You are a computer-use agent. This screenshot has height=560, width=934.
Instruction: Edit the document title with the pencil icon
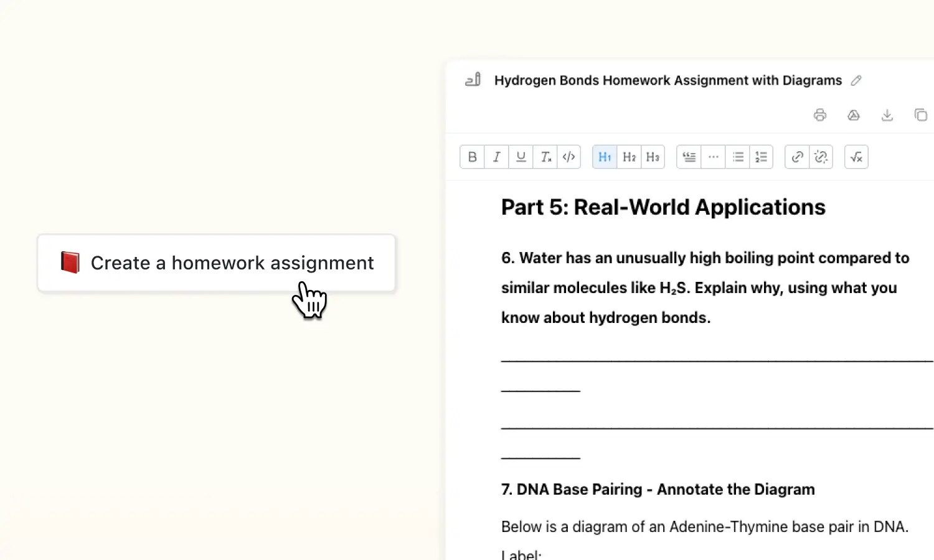856,80
